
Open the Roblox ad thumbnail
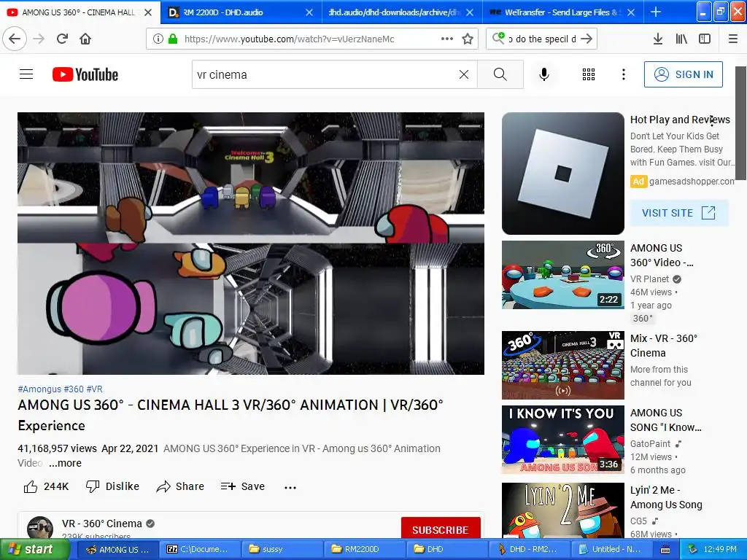pos(563,174)
